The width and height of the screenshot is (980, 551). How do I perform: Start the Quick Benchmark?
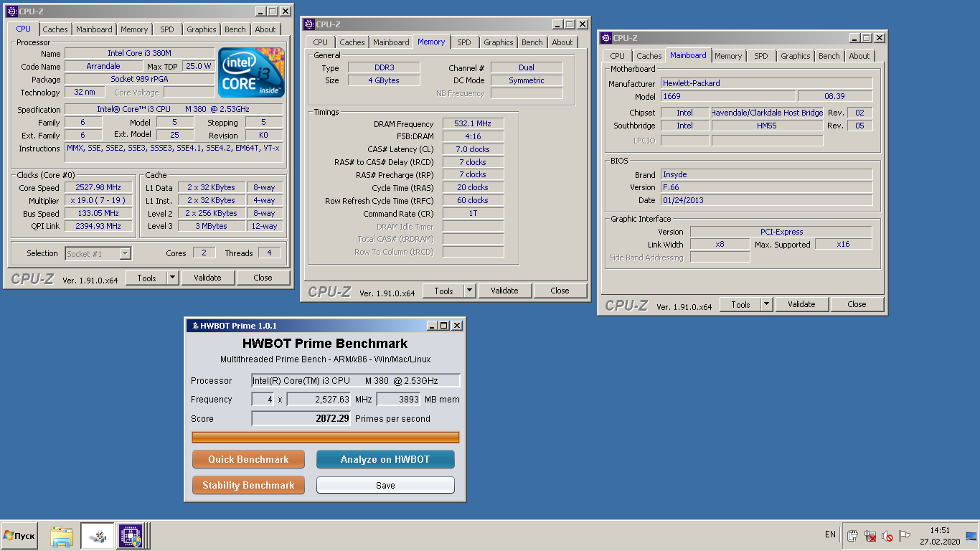tap(248, 459)
